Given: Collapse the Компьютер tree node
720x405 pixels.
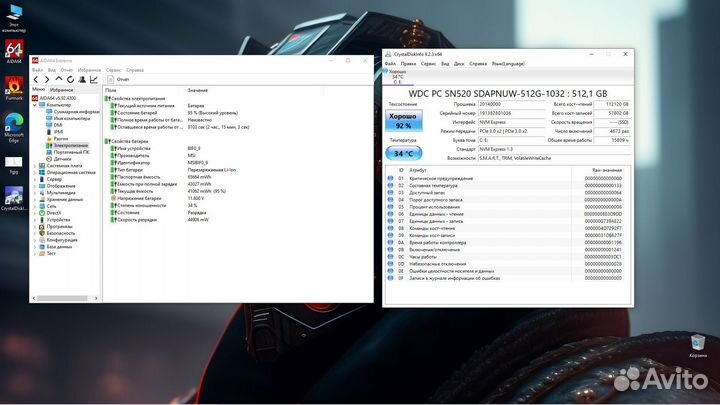Looking at the screenshot, I should (35, 105).
